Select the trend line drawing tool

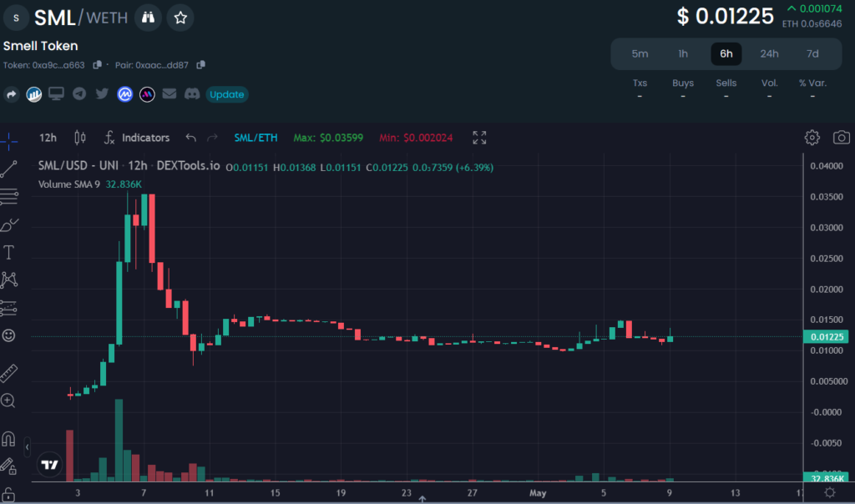click(x=9, y=169)
